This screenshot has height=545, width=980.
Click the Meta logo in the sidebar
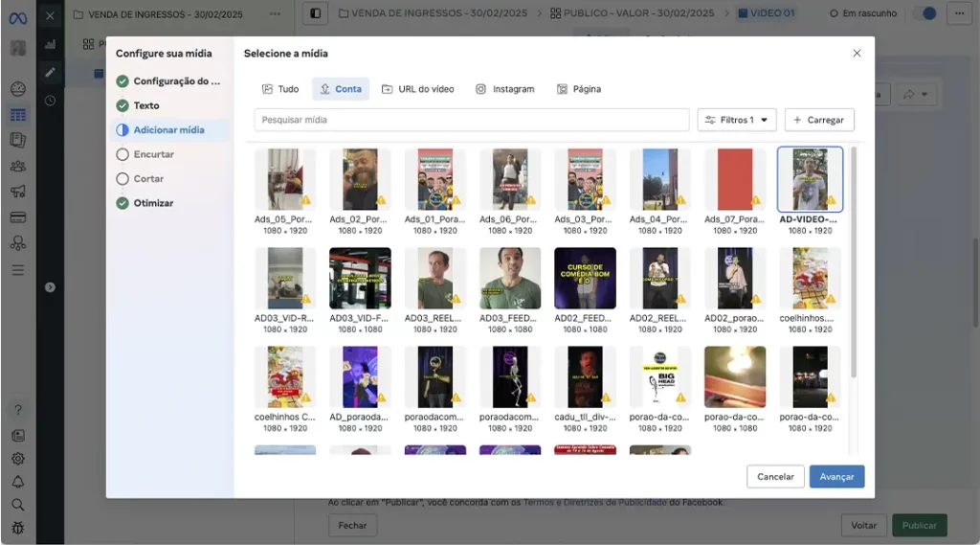pyautogui.click(x=17, y=17)
